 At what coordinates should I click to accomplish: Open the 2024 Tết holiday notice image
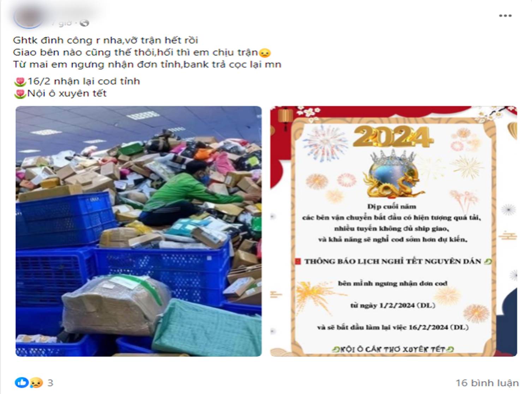point(394,231)
